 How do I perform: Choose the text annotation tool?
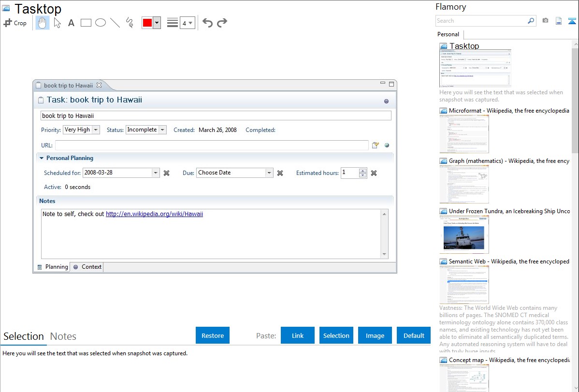[x=71, y=23]
